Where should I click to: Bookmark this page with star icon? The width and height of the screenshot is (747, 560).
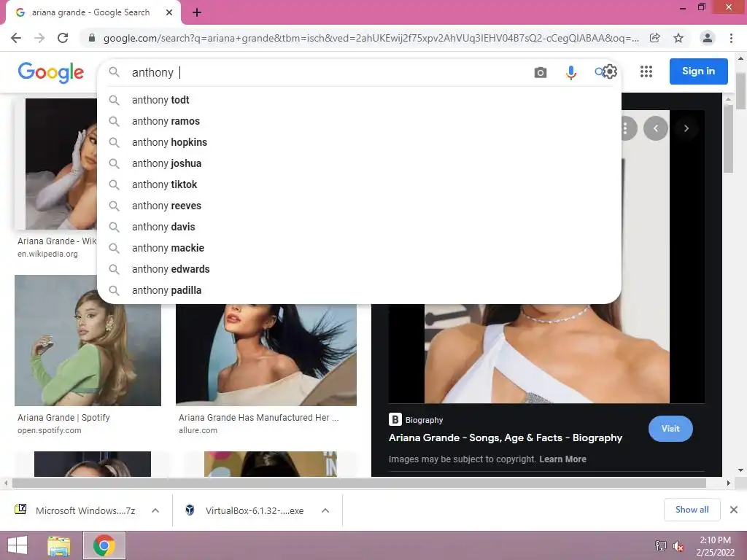click(678, 38)
